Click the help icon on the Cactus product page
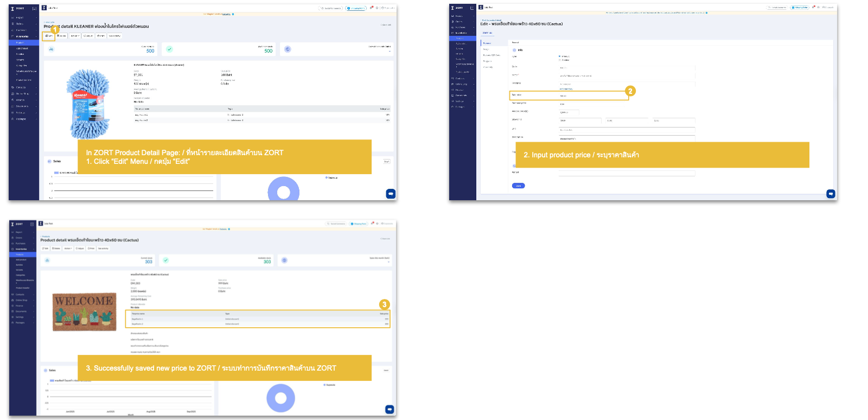This screenshot has height=420, width=868. (377, 224)
